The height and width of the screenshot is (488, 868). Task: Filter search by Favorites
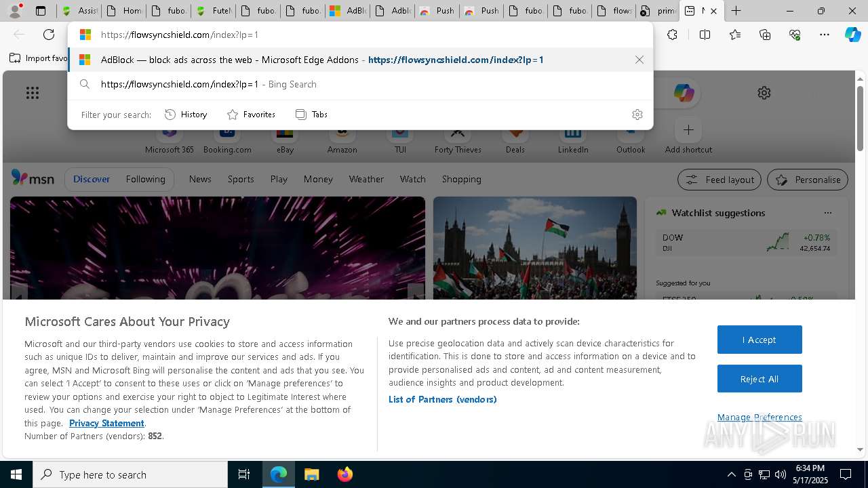pos(251,115)
